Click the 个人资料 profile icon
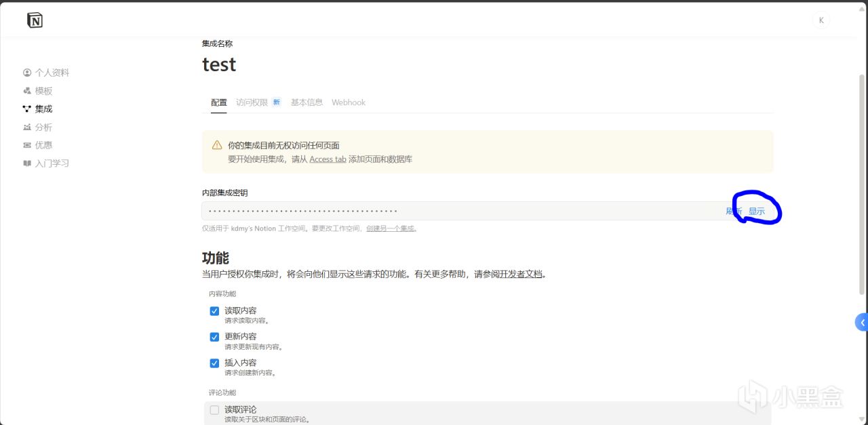The height and width of the screenshot is (425, 868). click(27, 73)
